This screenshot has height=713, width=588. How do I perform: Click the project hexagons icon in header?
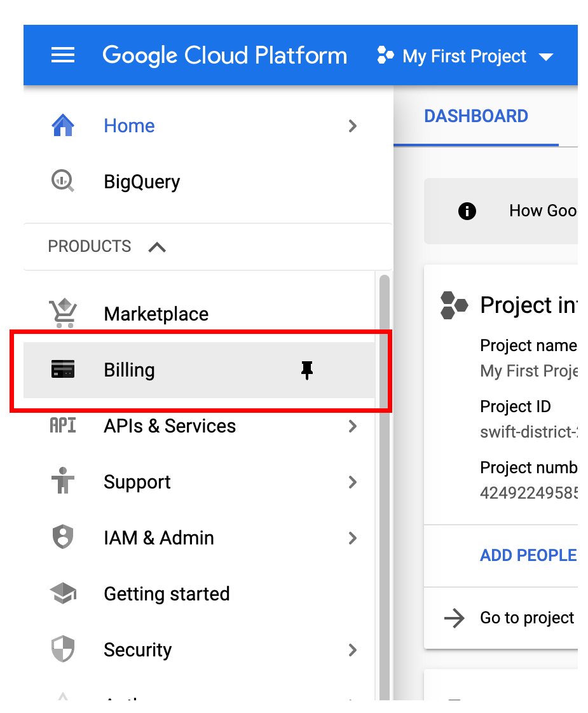pyautogui.click(x=385, y=55)
